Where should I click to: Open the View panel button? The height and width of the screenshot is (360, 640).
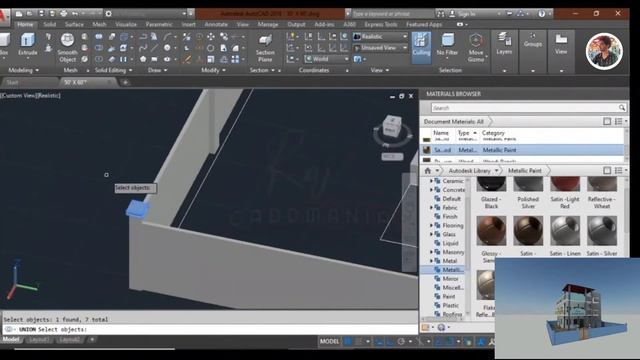(561, 44)
